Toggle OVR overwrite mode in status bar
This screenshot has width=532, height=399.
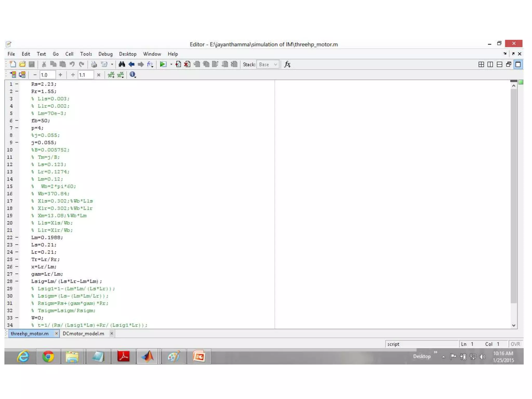coord(515,344)
